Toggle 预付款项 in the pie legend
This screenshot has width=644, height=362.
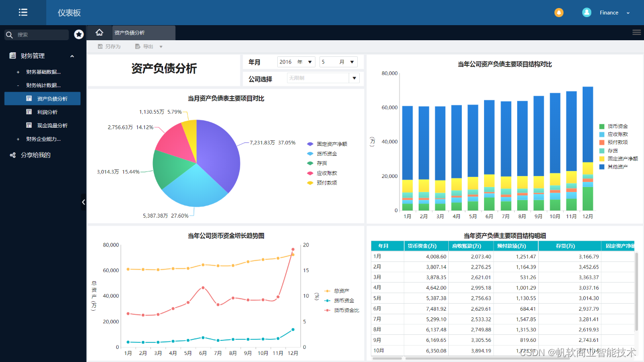(x=321, y=183)
